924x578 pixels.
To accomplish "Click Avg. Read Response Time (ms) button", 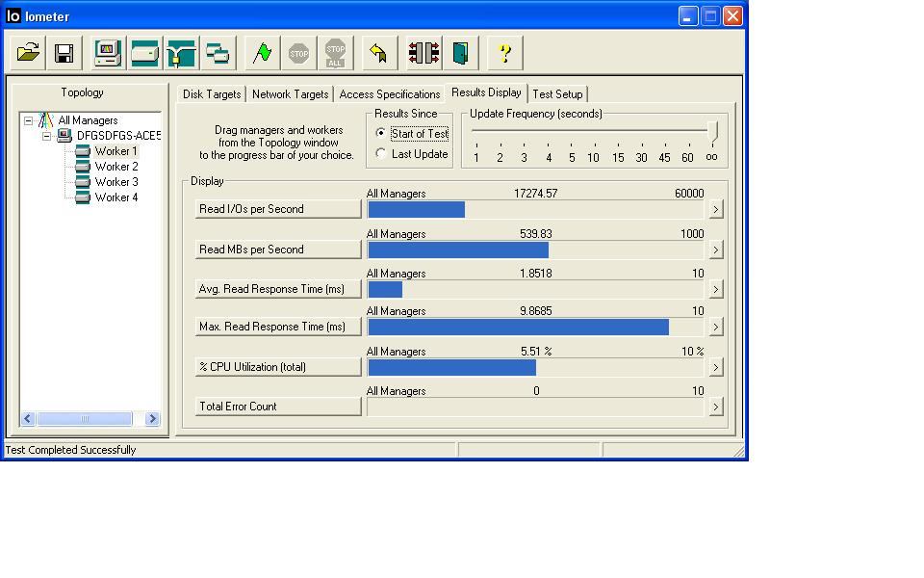I will pos(278,289).
